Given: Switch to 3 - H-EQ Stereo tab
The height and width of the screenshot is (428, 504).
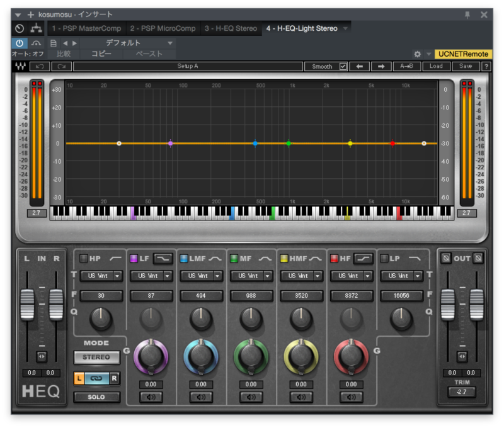Looking at the screenshot, I should click(x=231, y=28).
